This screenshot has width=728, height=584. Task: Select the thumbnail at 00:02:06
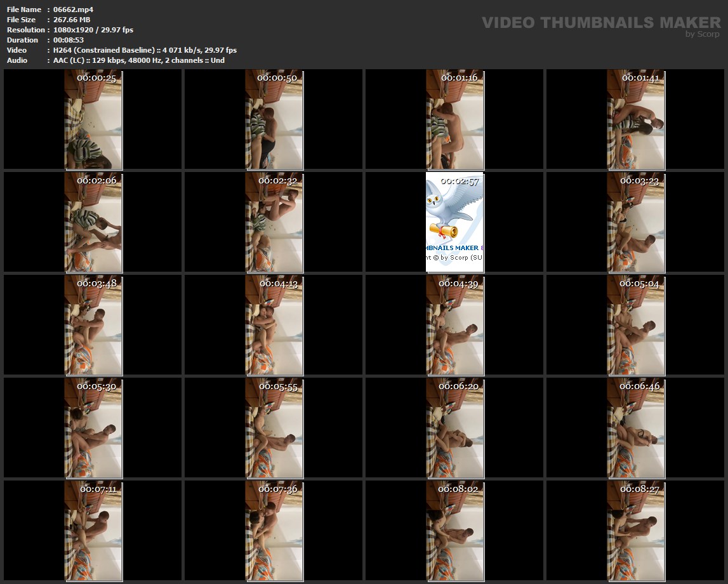click(93, 222)
